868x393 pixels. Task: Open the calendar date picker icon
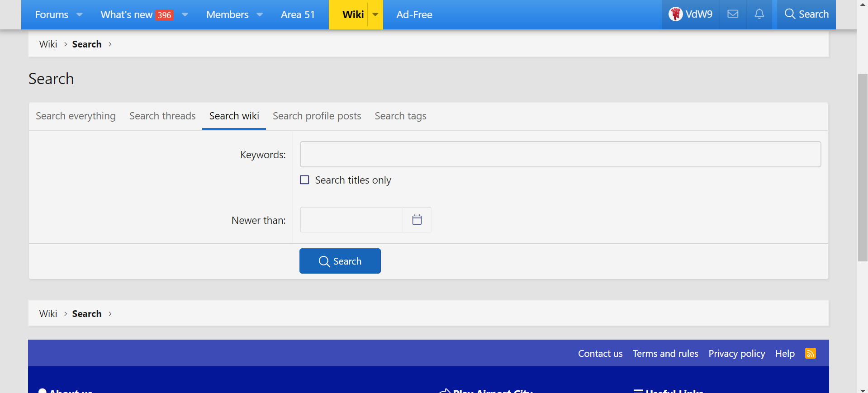click(x=417, y=220)
